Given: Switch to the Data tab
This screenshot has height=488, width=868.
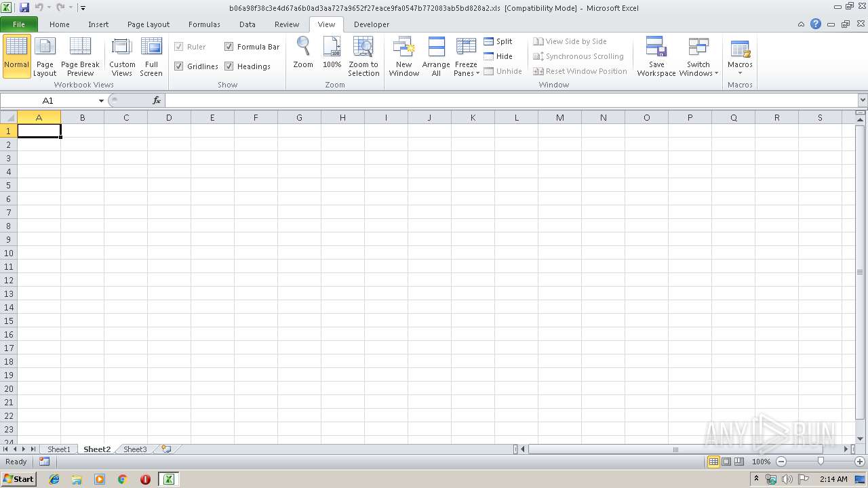Looking at the screenshot, I should 248,24.
